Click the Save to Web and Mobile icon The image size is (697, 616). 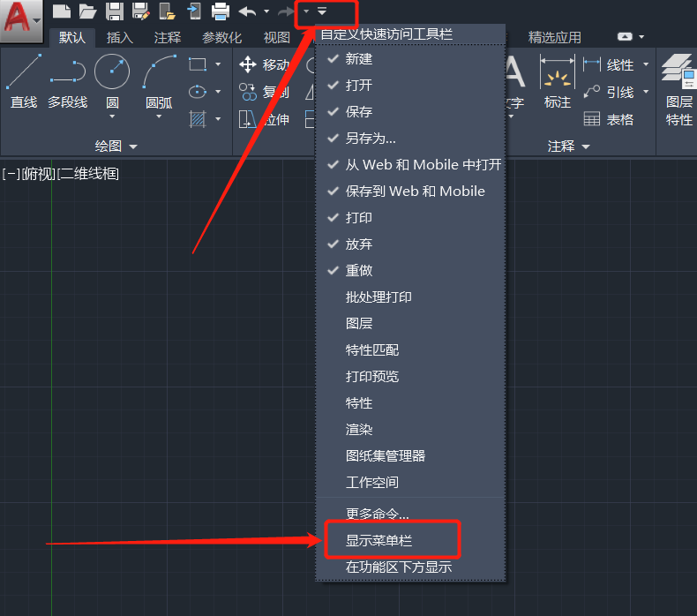[194, 11]
